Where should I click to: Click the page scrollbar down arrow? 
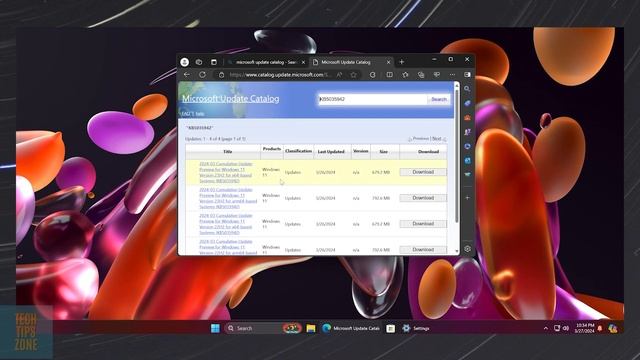click(457, 251)
